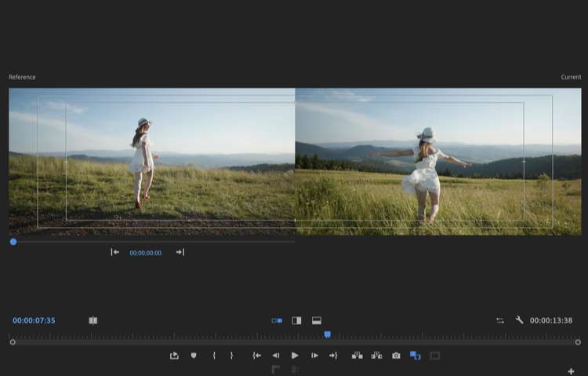Screen dimensions: 588x376
Task: Go to Out point
Action: pyautogui.click(x=333, y=356)
